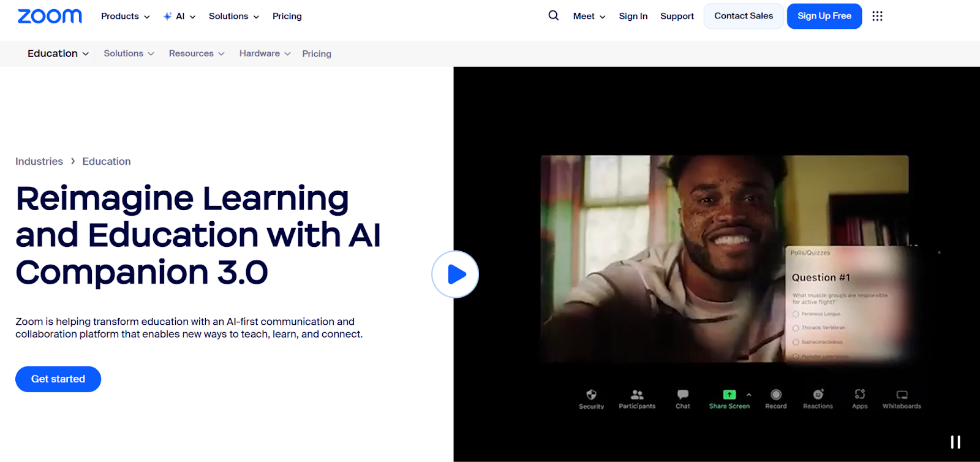Expand the Education section dropdown
The height and width of the screenshot is (462, 980).
(x=58, y=53)
